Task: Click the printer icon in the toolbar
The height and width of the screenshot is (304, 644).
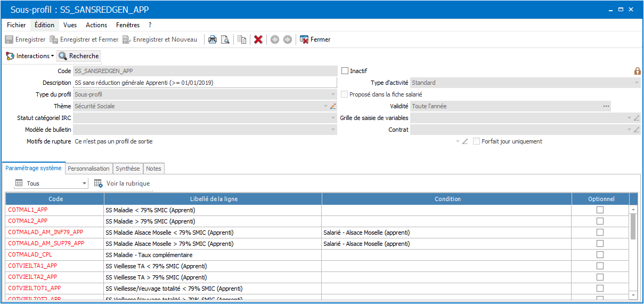Action: [x=213, y=39]
